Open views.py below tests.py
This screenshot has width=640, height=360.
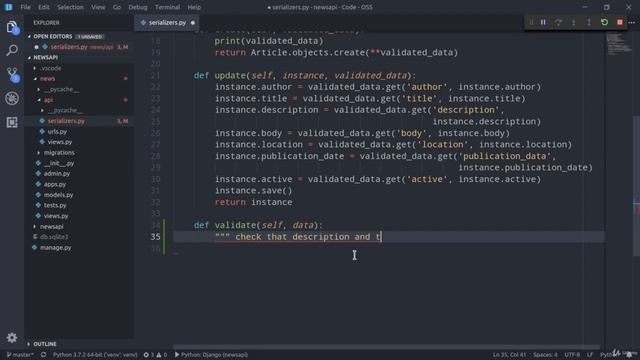56,216
